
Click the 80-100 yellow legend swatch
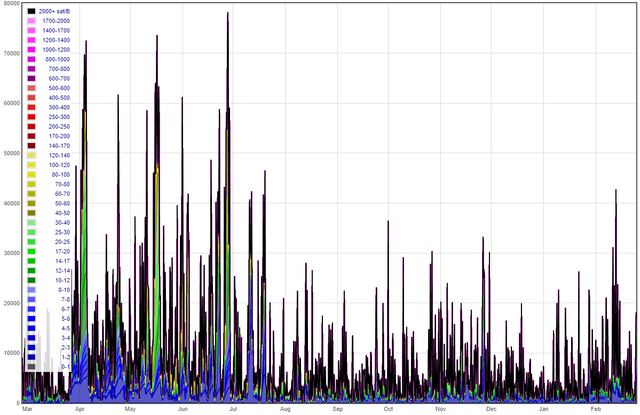[x=31, y=175]
